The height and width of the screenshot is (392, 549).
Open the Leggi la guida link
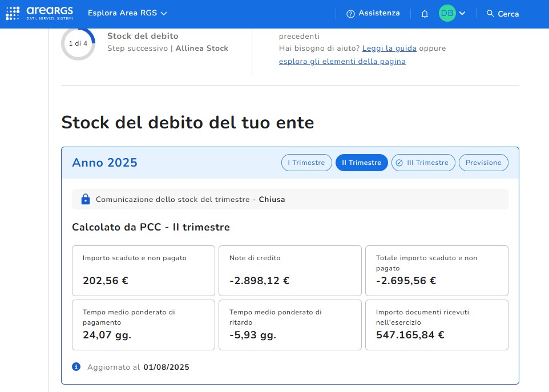(x=389, y=49)
